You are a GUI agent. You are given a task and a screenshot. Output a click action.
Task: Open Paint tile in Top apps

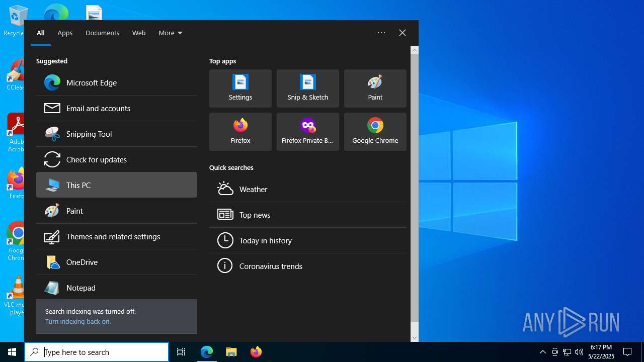click(375, 88)
